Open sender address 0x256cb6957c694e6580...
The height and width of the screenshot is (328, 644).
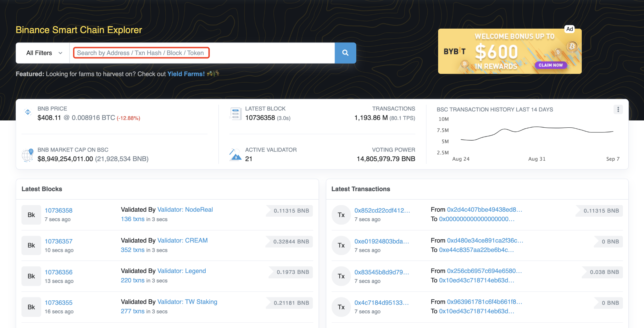tap(484, 271)
